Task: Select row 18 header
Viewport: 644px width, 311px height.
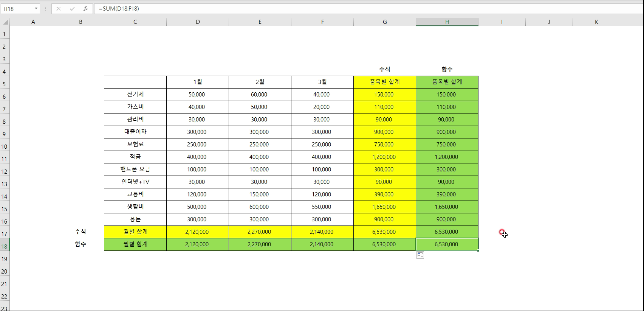Action: pos(5,244)
